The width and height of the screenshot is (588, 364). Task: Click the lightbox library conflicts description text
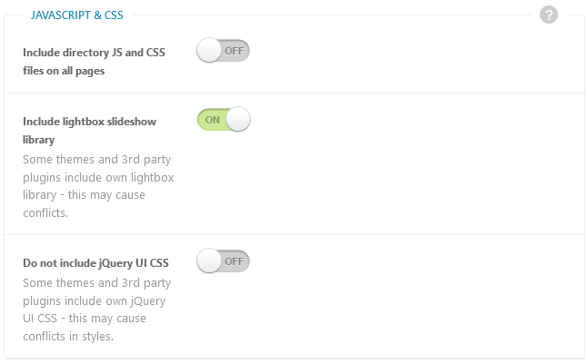pyautogui.click(x=98, y=186)
